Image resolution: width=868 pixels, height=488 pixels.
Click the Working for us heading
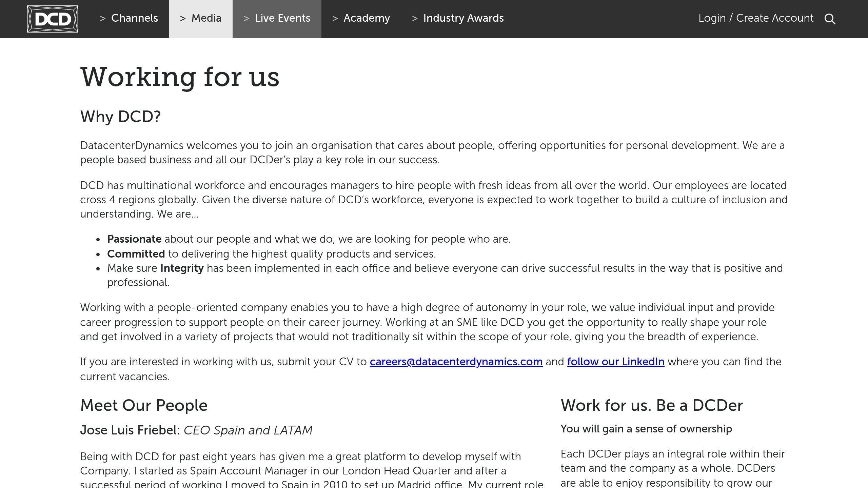[x=180, y=77]
